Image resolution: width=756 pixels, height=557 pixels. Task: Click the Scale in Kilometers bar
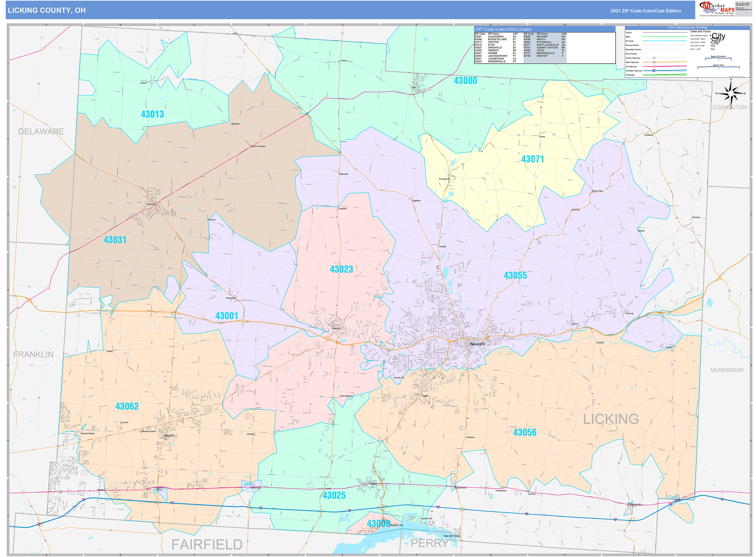718,58
